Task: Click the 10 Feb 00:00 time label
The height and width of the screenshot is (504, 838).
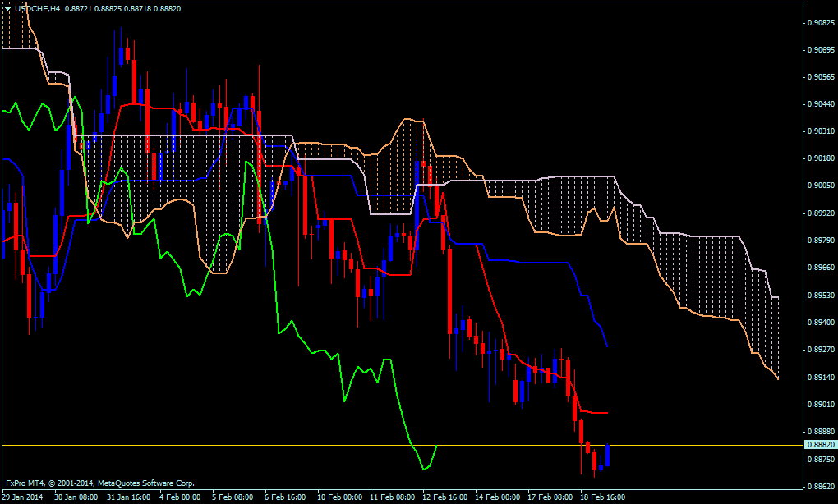Action: coord(339,497)
